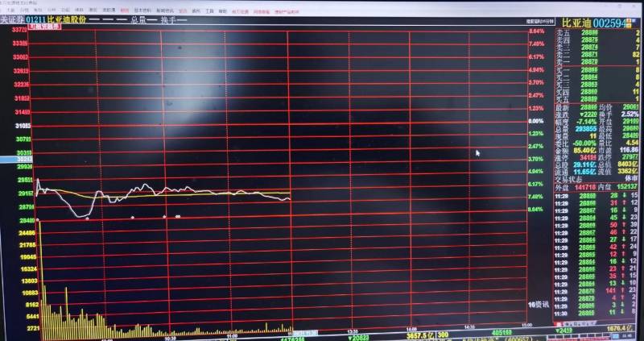Viewport: 644px width, 341px height.
Task: Open the 16资讯 news link
Action: point(538,305)
